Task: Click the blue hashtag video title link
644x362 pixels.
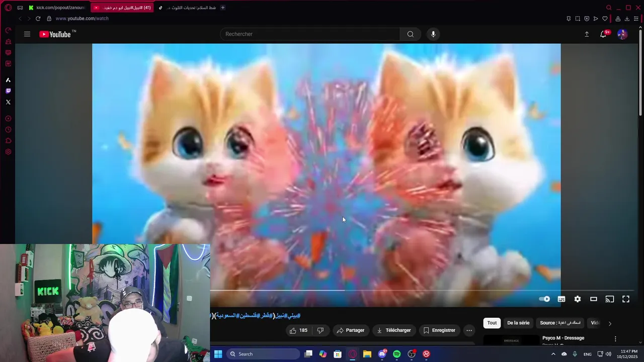Action: [255, 316]
